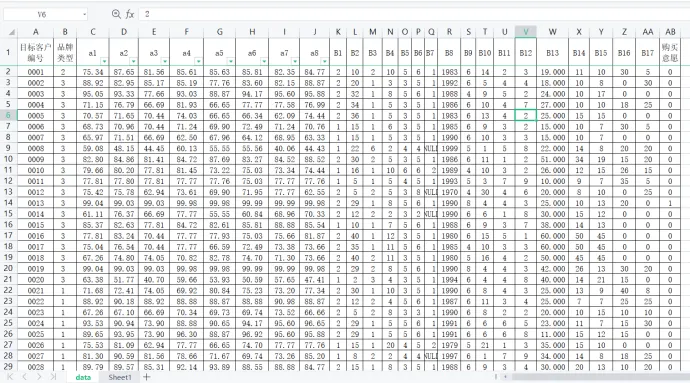Viewport: 690px width, 383px height.
Task: Click year cell 1979 in row 27
Action: [x=449, y=345]
